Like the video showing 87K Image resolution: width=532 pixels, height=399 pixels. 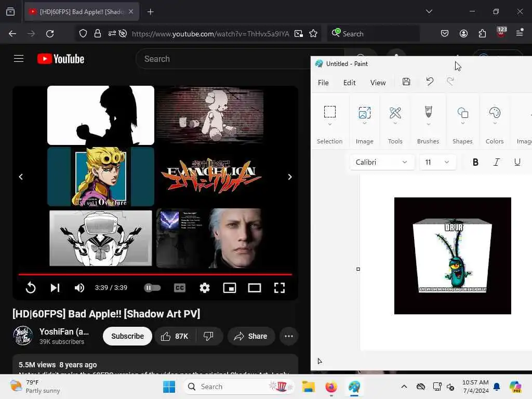tap(175, 336)
